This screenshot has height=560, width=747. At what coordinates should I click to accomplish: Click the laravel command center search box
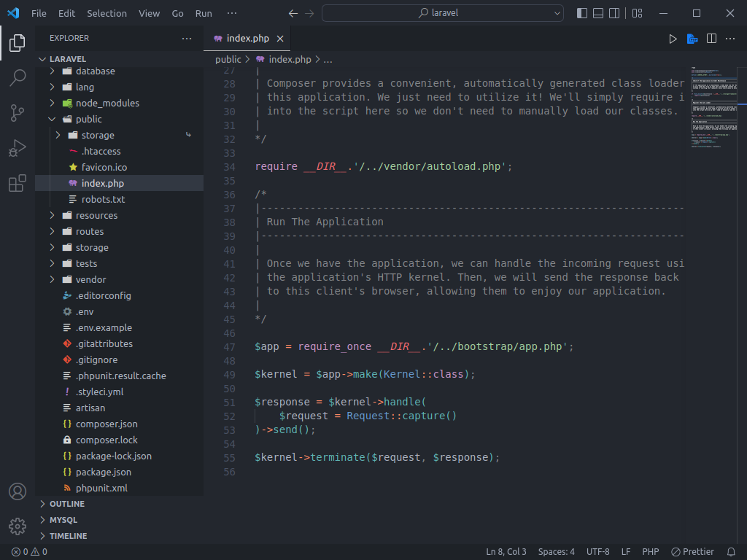[x=443, y=13]
